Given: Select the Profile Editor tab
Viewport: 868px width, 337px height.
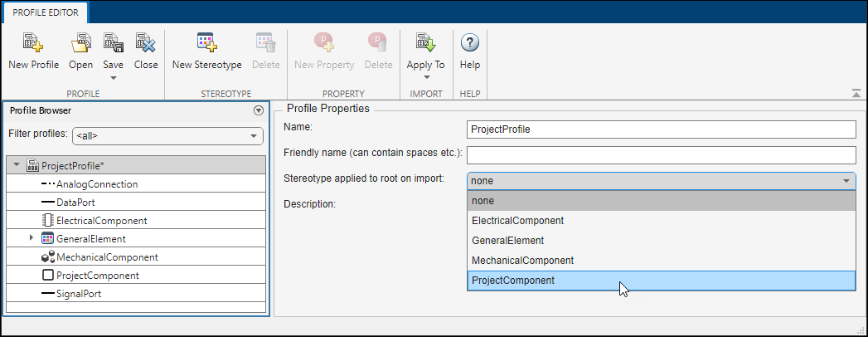Looking at the screenshot, I should click(x=46, y=13).
